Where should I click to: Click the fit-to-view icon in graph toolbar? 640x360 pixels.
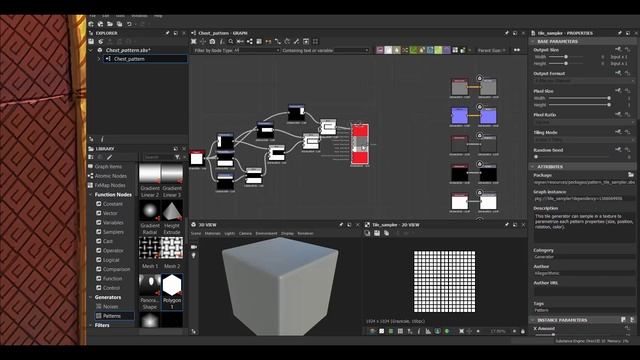point(194,42)
